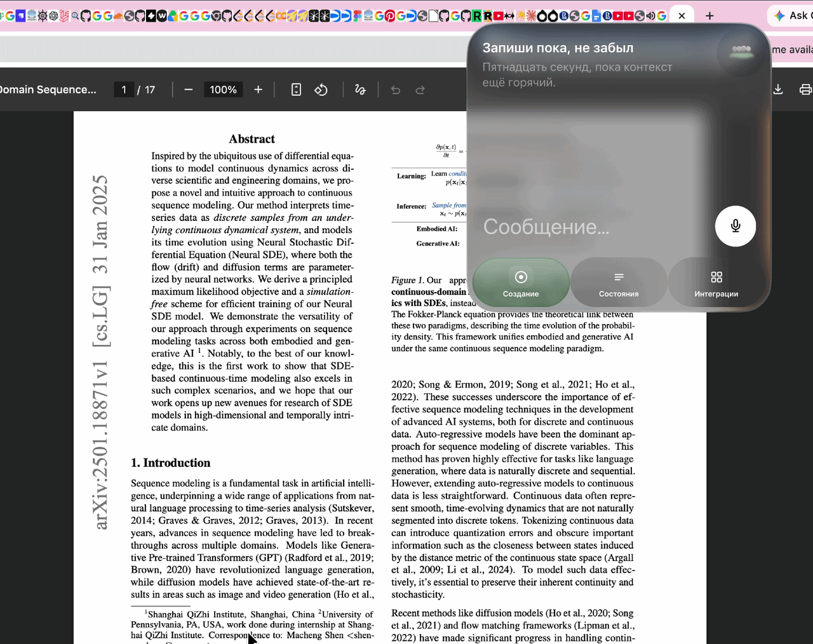Click the Abstract heading

(252, 139)
